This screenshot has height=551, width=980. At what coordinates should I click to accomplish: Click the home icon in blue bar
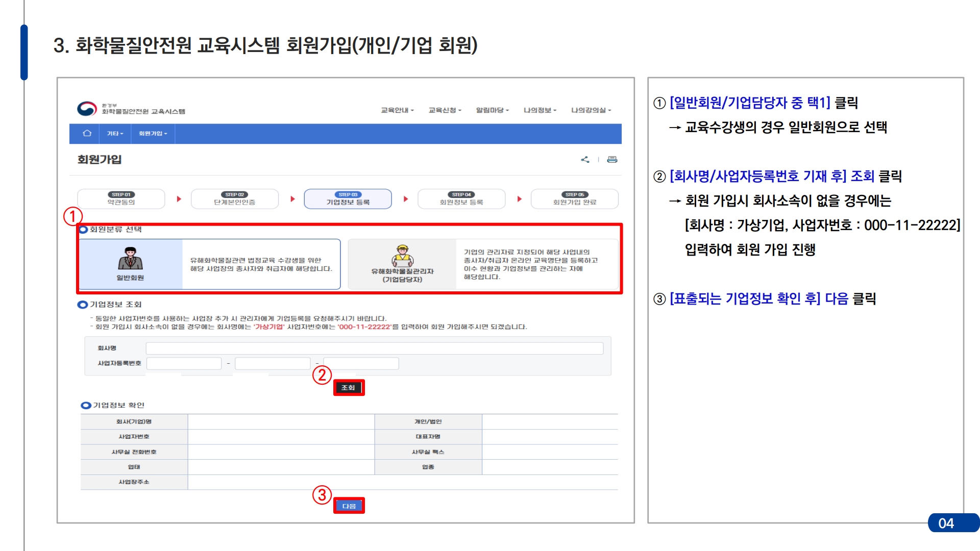pyautogui.click(x=87, y=133)
